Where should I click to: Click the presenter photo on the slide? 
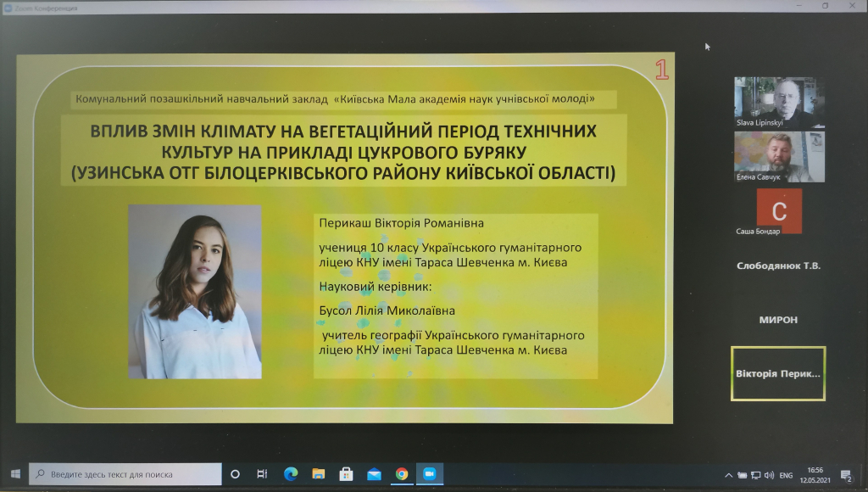[x=195, y=292]
